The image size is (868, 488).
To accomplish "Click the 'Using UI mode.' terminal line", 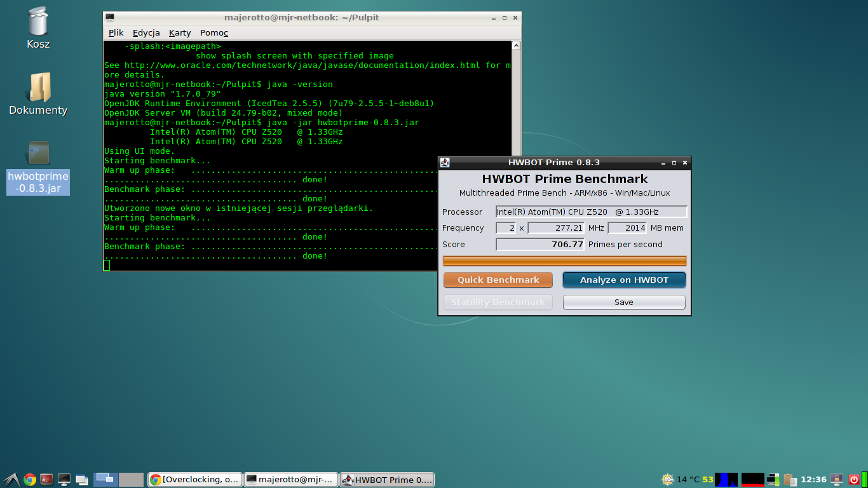I will (x=139, y=151).
